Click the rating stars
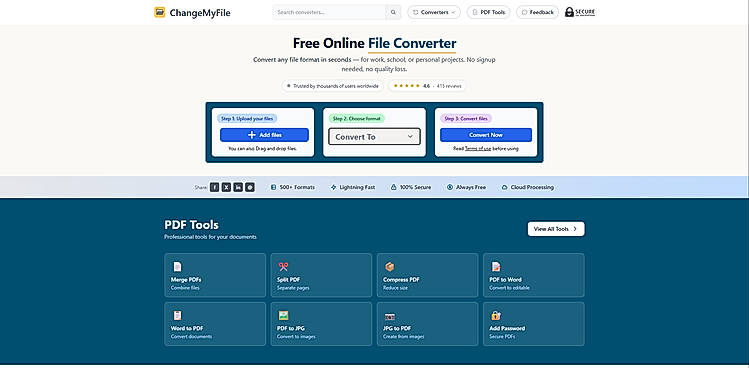 pyautogui.click(x=407, y=86)
